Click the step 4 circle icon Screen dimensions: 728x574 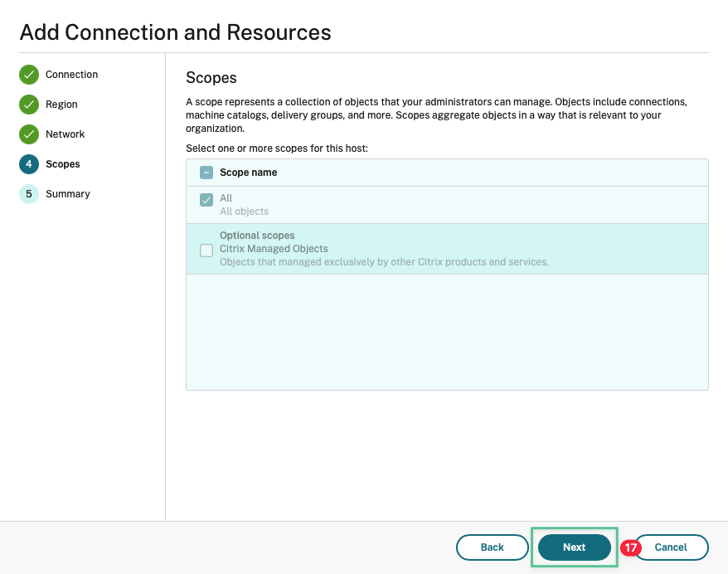29,164
